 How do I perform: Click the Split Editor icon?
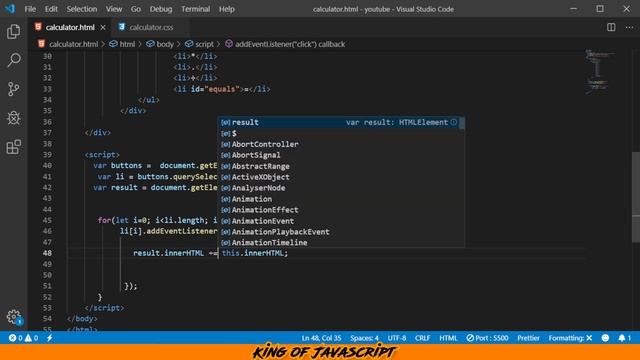pyautogui.click(x=611, y=27)
